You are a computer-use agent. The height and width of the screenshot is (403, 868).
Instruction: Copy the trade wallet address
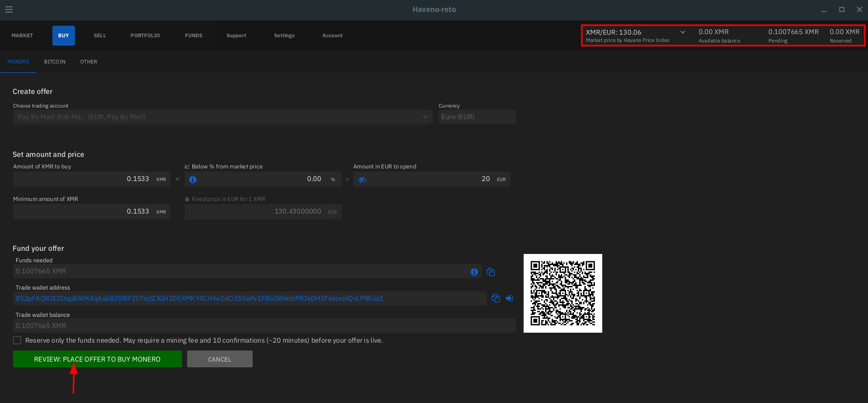(x=496, y=299)
